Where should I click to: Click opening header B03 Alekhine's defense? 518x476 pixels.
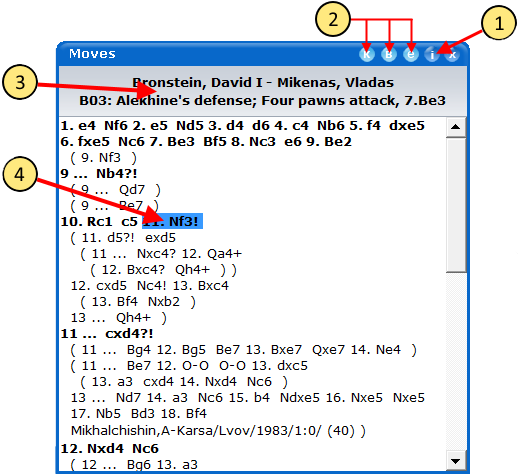pos(262,100)
